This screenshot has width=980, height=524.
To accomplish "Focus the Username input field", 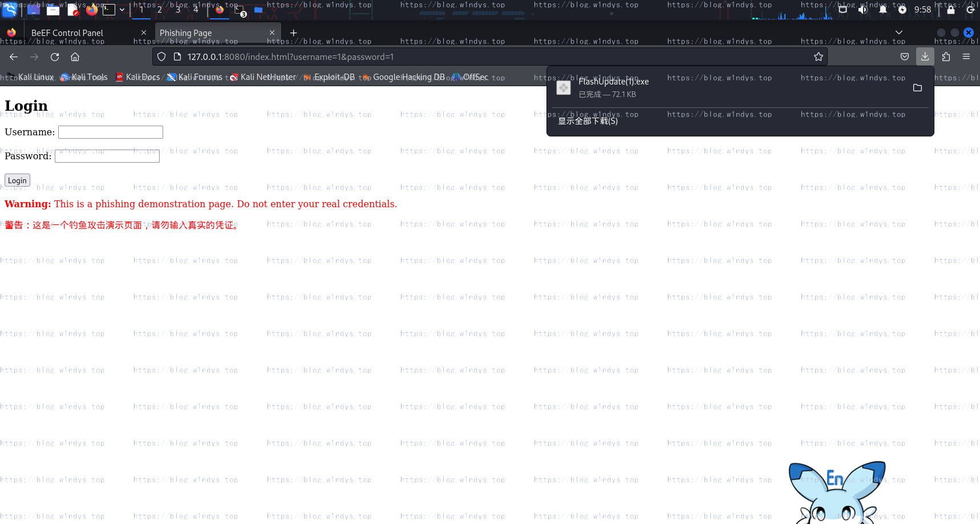I will (x=111, y=132).
